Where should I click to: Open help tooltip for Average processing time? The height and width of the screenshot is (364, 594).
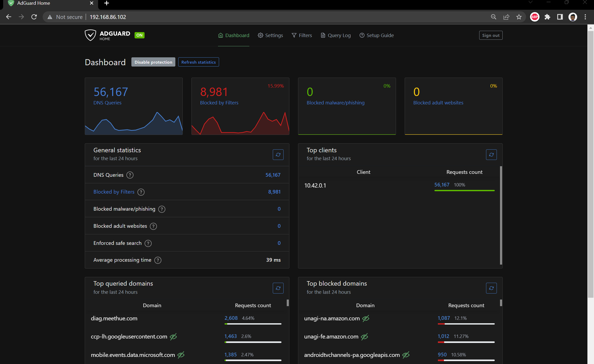158,260
